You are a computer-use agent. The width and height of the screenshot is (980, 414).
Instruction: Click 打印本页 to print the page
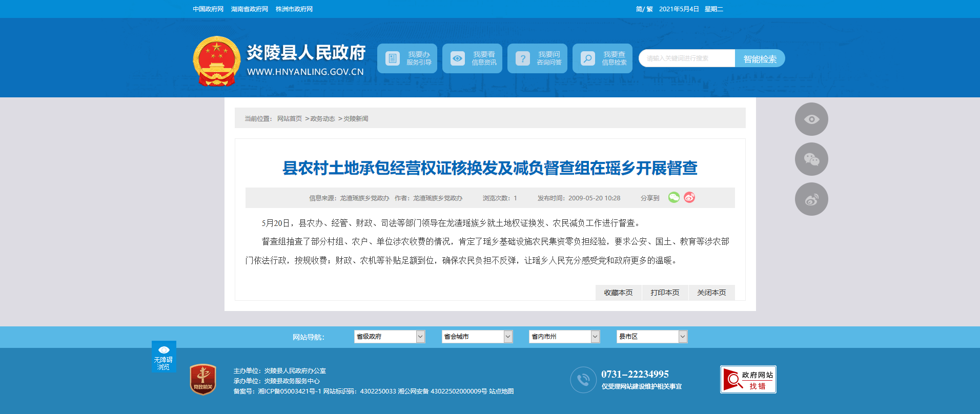[x=665, y=293]
